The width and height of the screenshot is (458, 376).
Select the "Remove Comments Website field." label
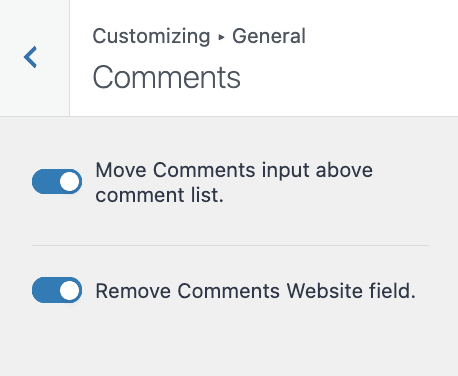click(255, 291)
